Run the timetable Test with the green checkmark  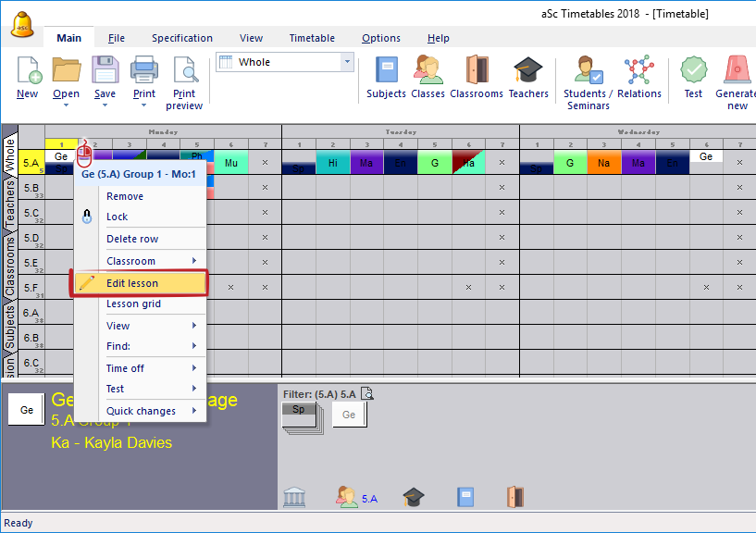693,78
